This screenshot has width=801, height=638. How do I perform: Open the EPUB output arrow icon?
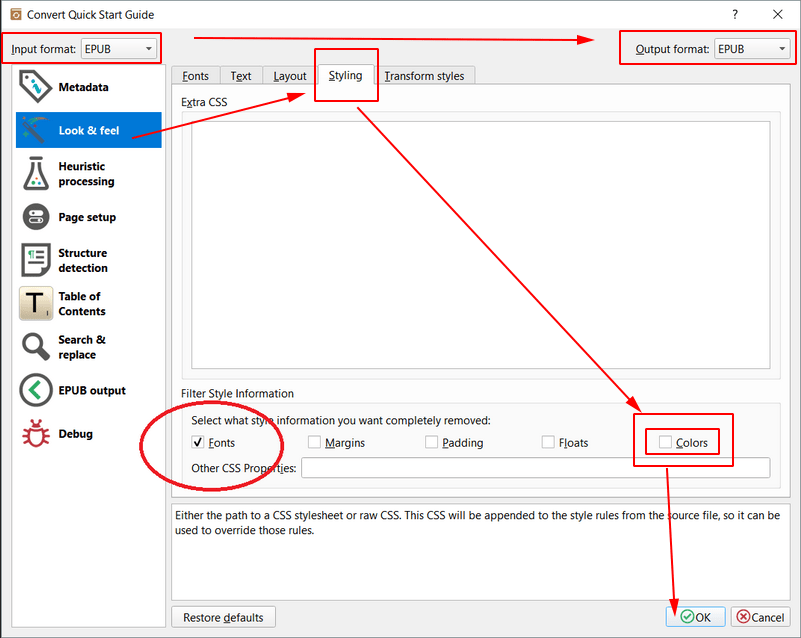tap(36, 390)
